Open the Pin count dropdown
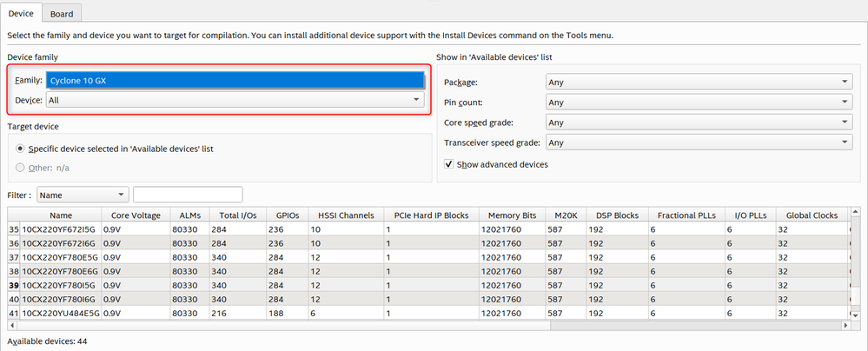This screenshot has height=351, width=868. click(x=698, y=103)
